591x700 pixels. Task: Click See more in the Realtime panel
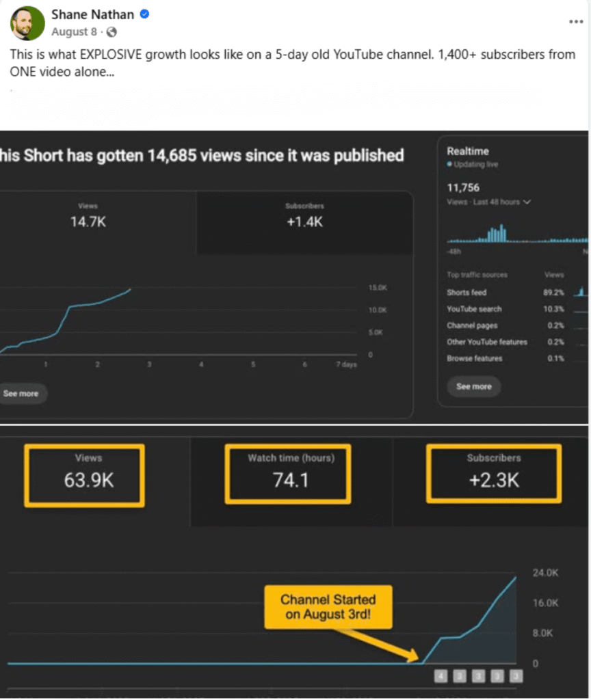[x=473, y=386]
